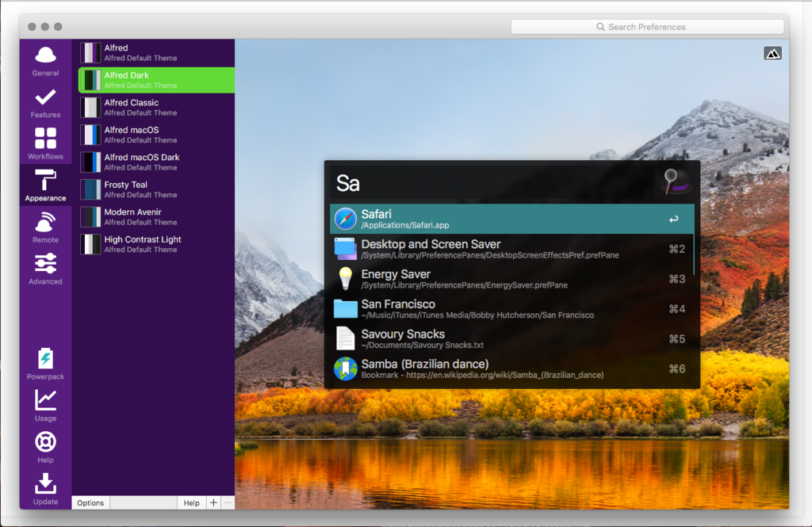The height and width of the screenshot is (527, 812).
Task: Click the background image picker icon
Action: 772,53
